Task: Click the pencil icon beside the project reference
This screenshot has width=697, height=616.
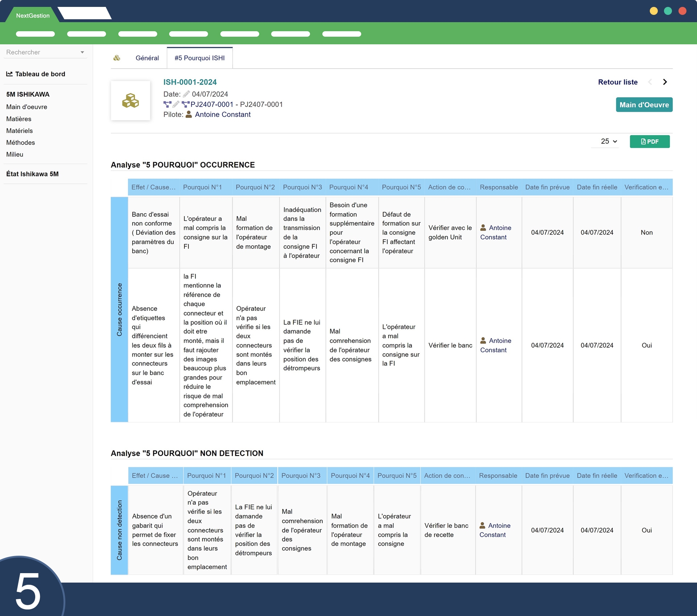Action: pyautogui.click(x=176, y=105)
